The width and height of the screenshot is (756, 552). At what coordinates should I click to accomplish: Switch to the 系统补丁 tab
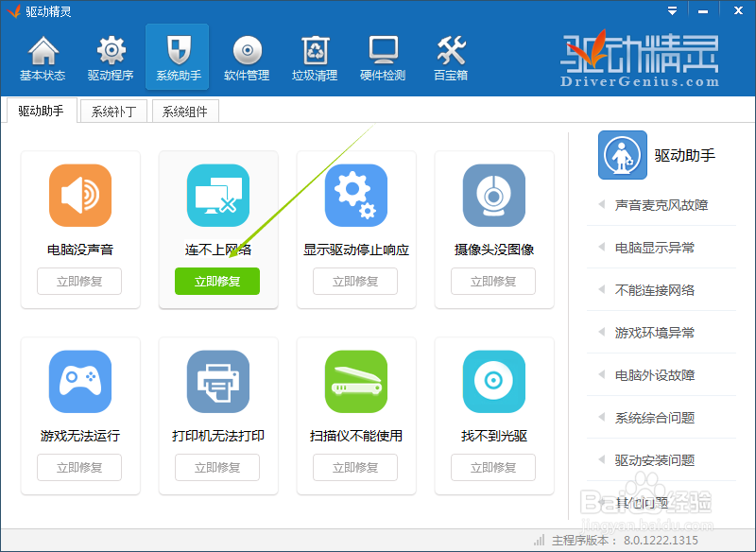tap(113, 111)
